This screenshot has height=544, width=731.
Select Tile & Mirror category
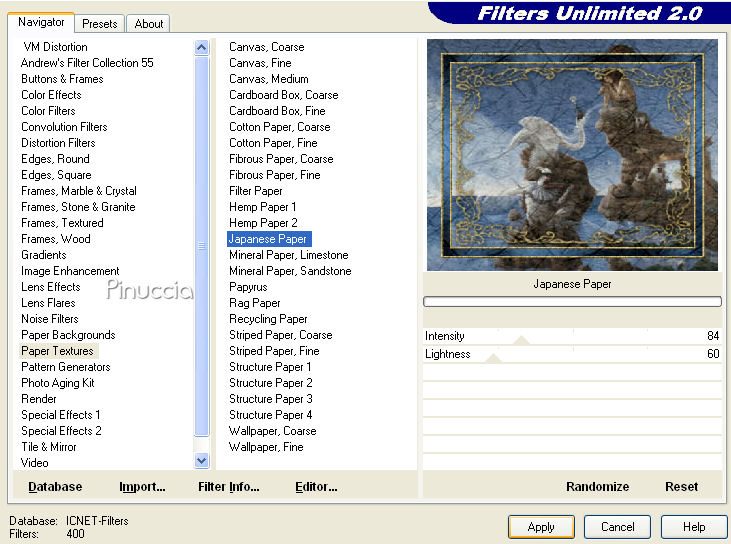pos(48,447)
